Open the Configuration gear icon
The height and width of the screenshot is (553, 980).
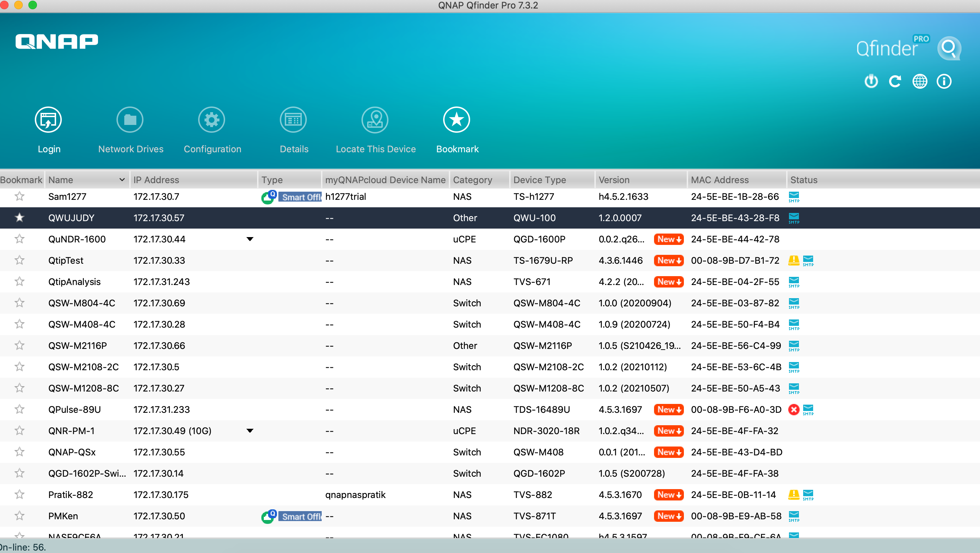[212, 120]
